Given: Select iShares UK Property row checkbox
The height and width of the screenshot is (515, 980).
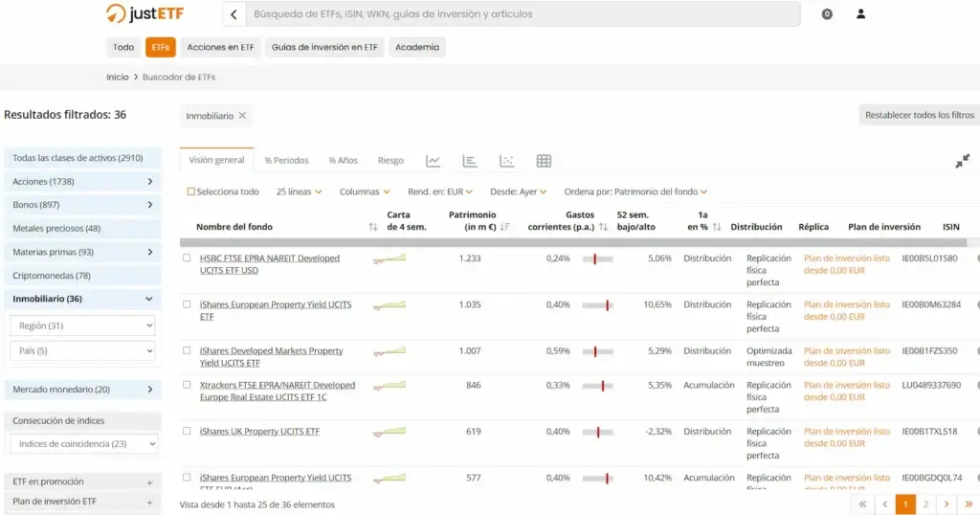Looking at the screenshot, I should point(187,431).
